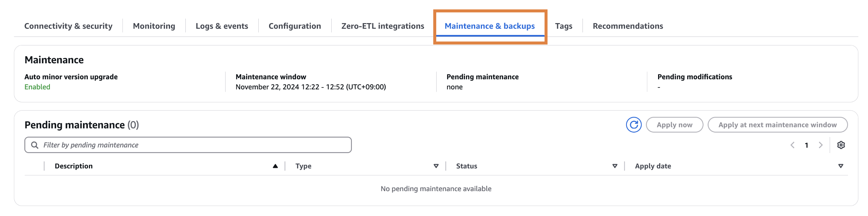Sort by Description ascending arrow
This screenshot has width=868, height=216.
[x=275, y=166]
